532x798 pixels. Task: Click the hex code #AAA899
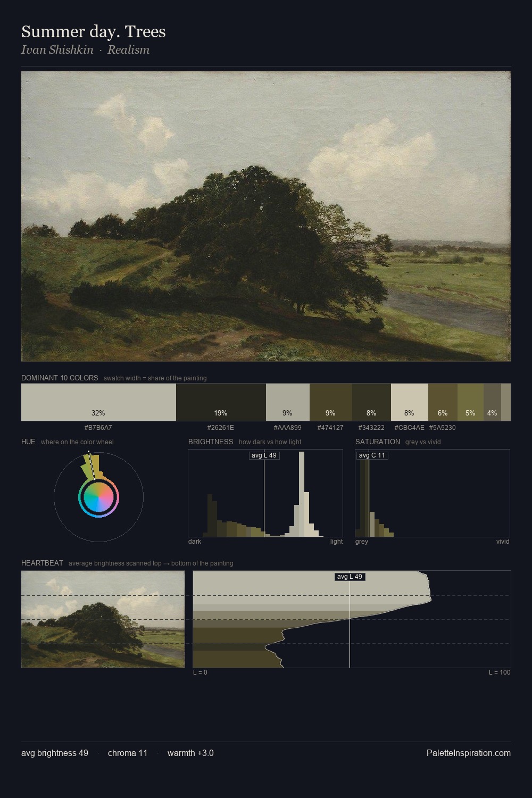click(288, 428)
